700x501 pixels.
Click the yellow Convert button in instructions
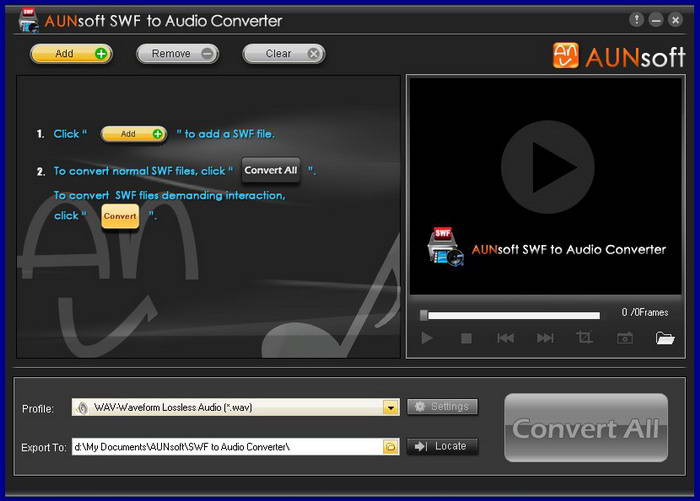point(120,216)
